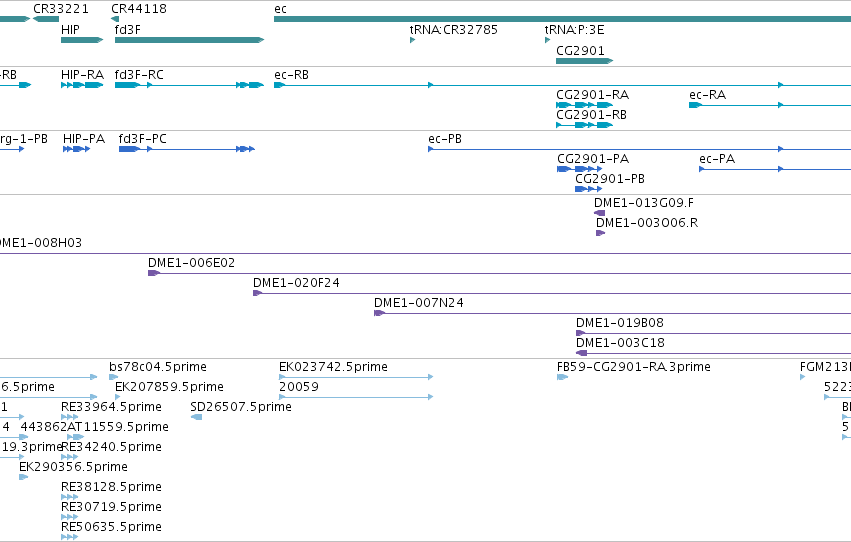Select the DME1-003O06.R clone end marker
The image size is (851, 542).
click(600, 233)
